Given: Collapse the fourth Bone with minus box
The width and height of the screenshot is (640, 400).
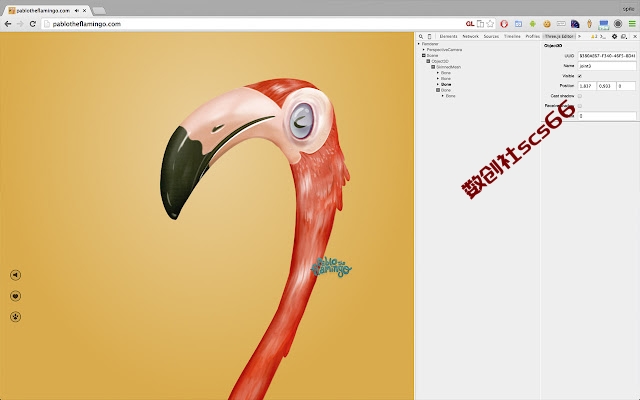Looking at the screenshot, I should (438, 90).
